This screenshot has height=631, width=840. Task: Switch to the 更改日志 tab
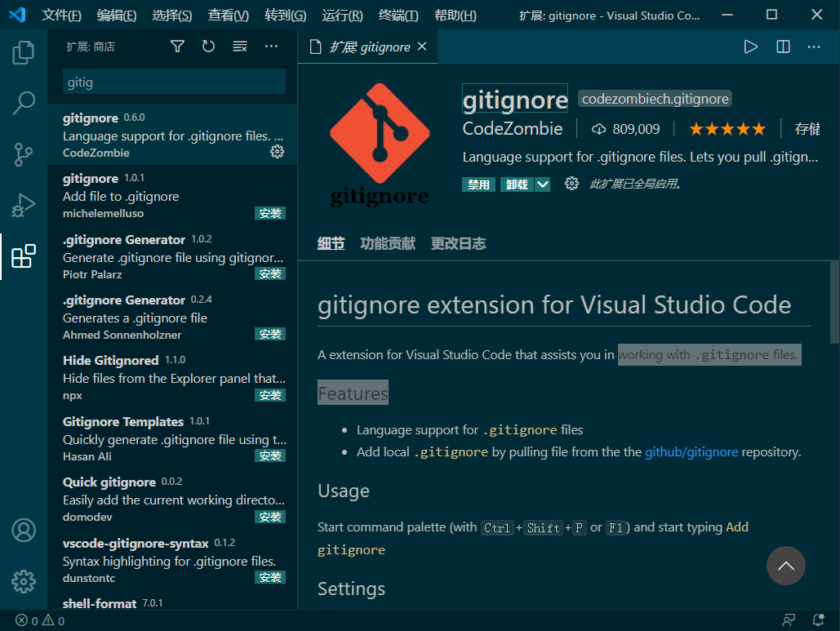point(459,244)
